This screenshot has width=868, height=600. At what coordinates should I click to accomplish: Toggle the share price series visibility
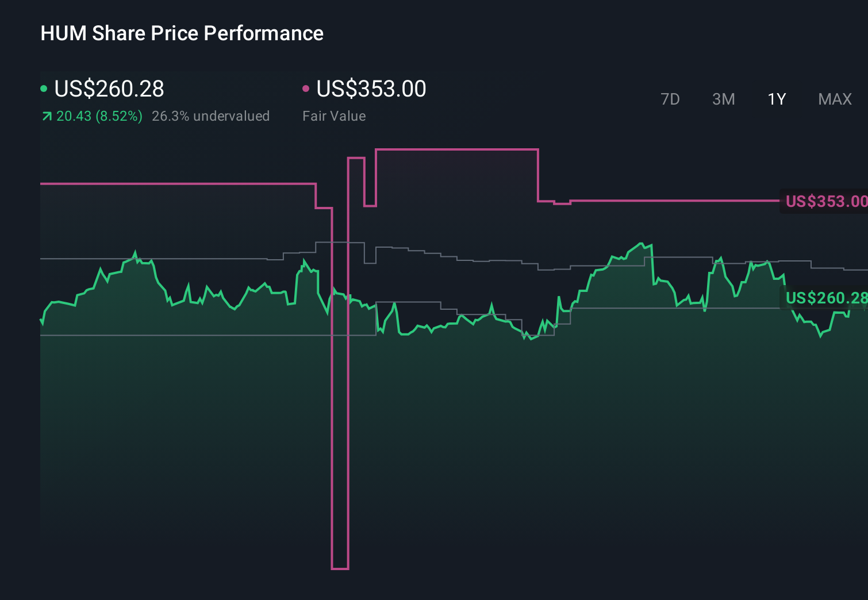(x=109, y=89)
